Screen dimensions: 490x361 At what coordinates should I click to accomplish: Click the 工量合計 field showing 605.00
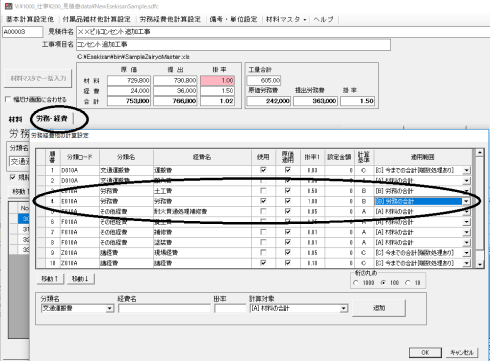point(264,80)
